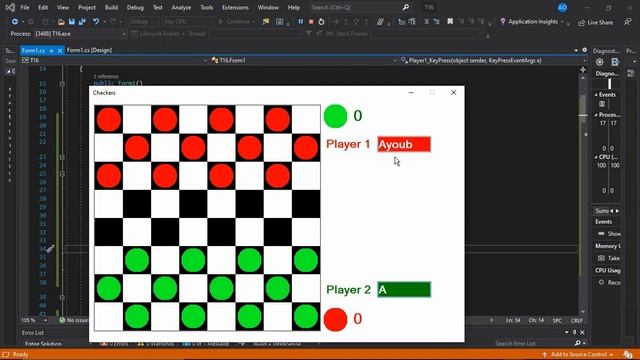640x360 pixels.
Task: Click the Restart debugging icon
Action: 321,22
